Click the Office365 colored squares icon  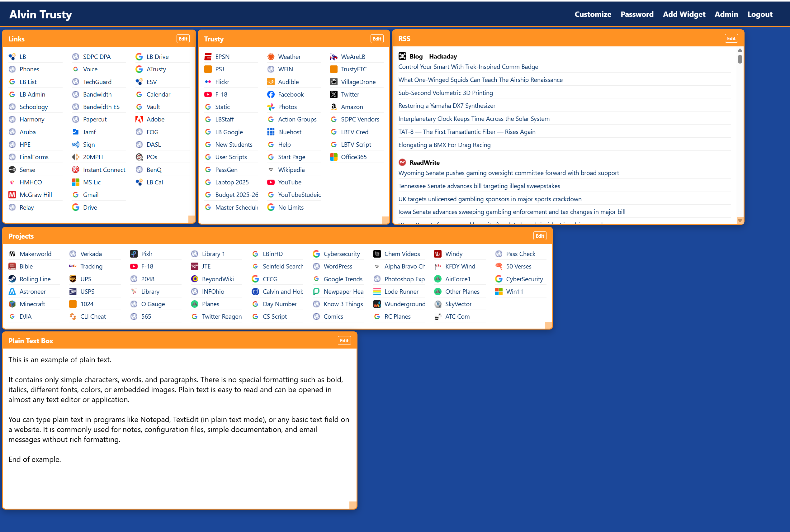334,157
